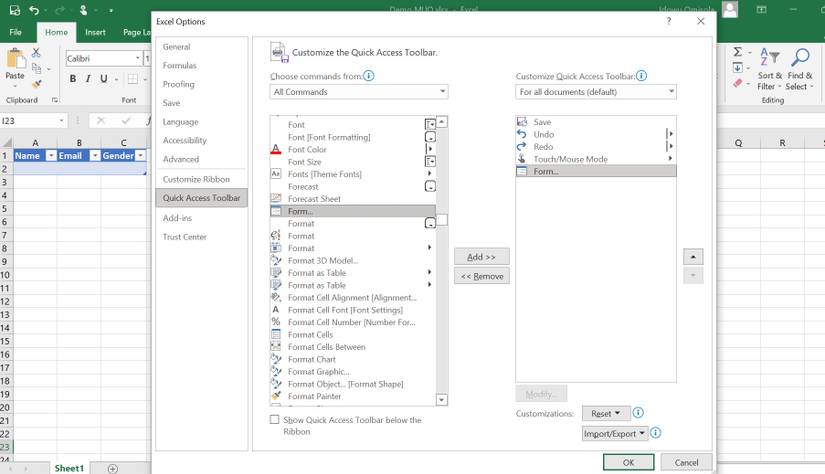
Task: Select Customize Ribbon in options sidebar
Action: pos(202,179)
